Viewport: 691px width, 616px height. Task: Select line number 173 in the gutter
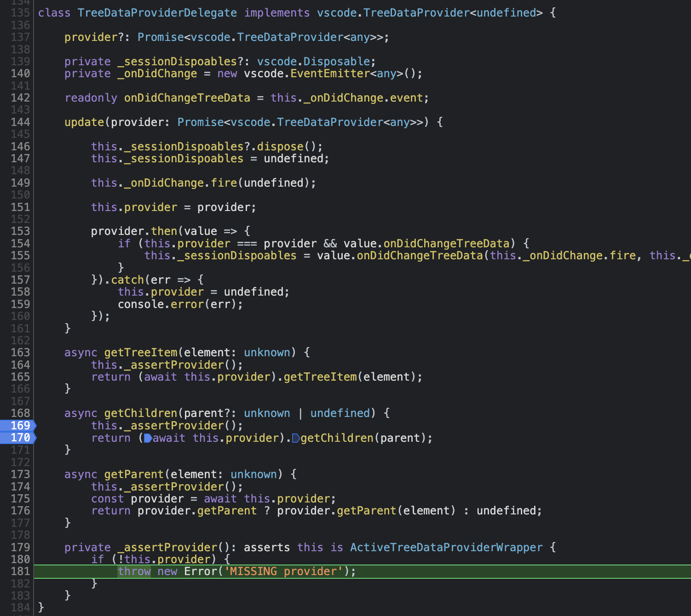click(20, 474)
